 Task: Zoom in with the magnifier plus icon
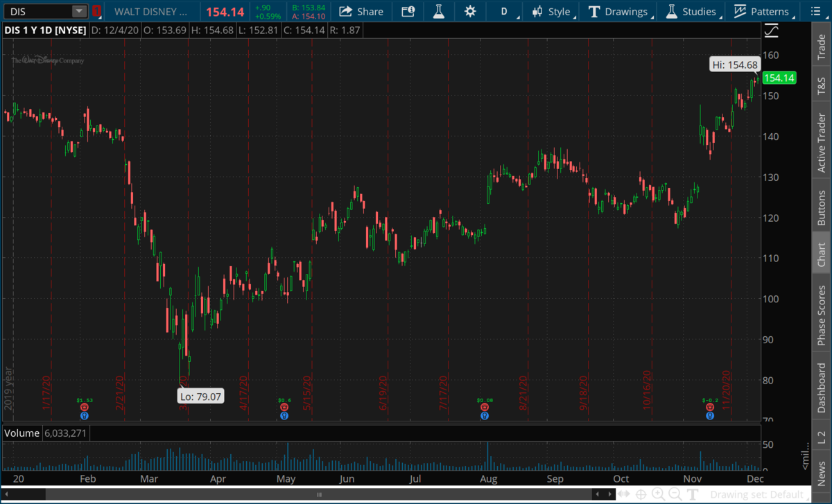[x=657, y=494]
